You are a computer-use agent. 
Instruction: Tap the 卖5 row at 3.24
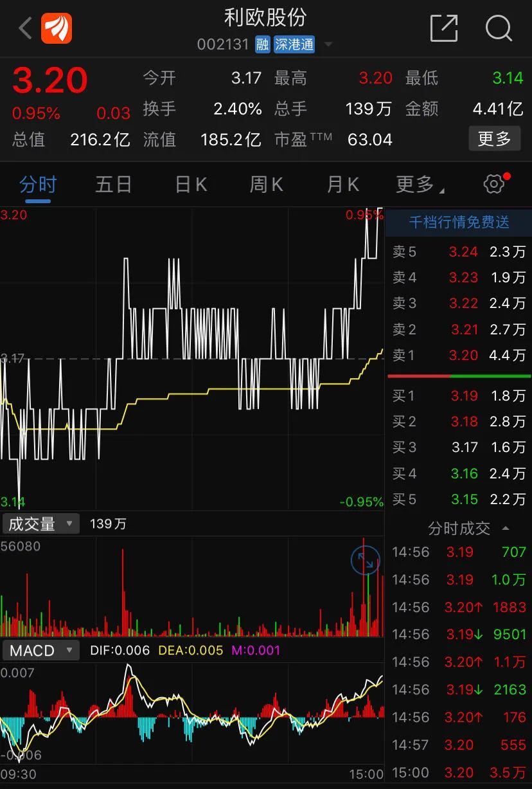[459, 251]
